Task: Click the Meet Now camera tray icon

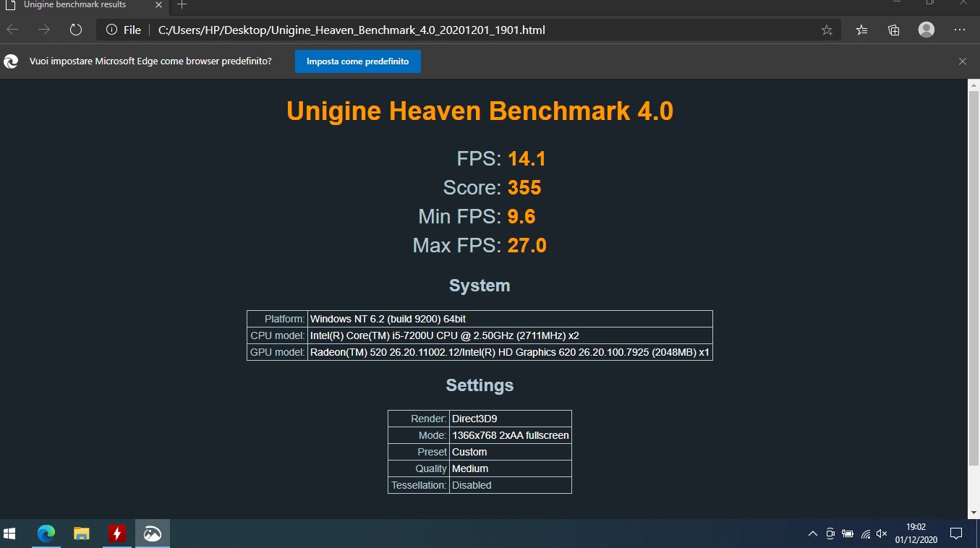Action: point(830,534)
